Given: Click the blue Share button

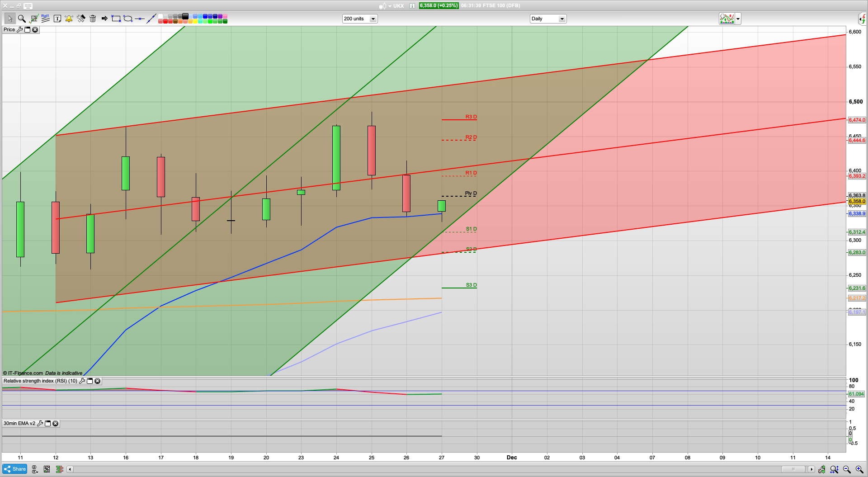Looking at the screenshot, I should [14, 469].
